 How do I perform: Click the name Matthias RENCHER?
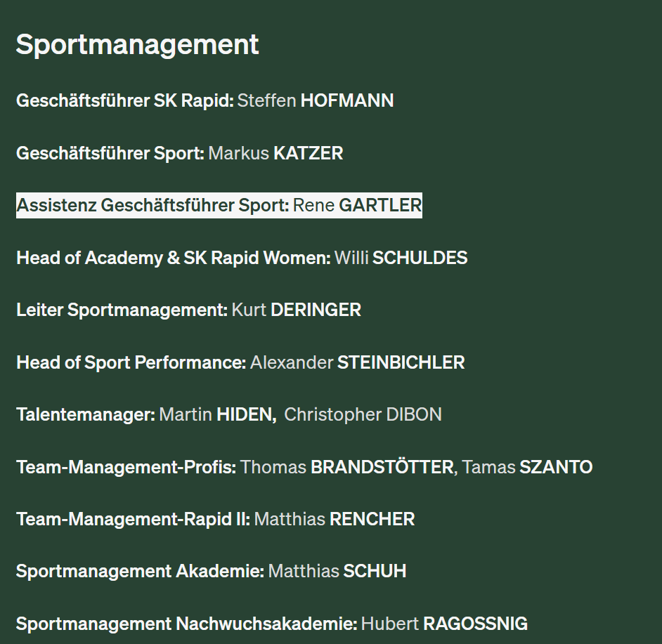coord(334,519)
